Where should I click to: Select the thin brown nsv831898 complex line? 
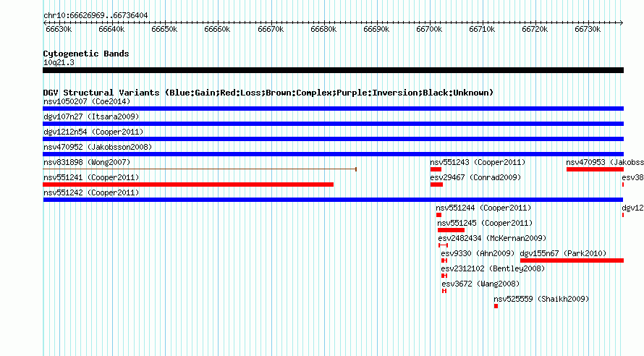point(200,169)
